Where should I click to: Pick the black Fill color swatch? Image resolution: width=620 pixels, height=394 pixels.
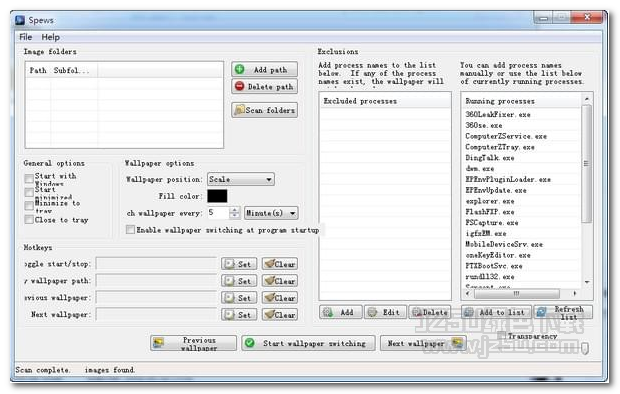point(217,196)
